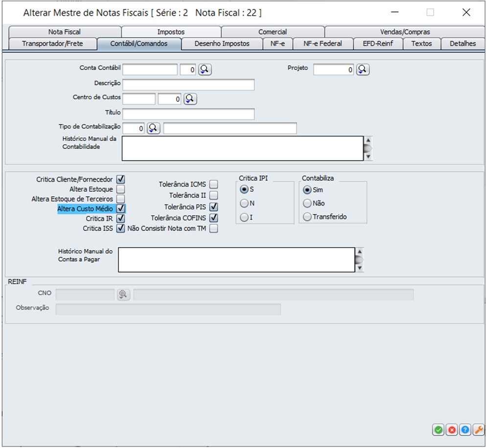
Task: Click Tipo de Contabilização description field
Action: coord(230,128)
